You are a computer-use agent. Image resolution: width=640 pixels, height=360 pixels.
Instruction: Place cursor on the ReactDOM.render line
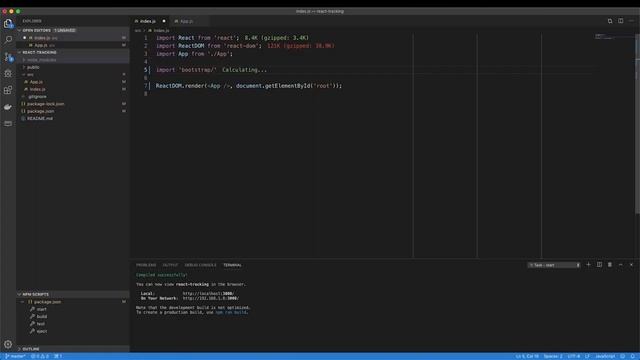point(249,86)
